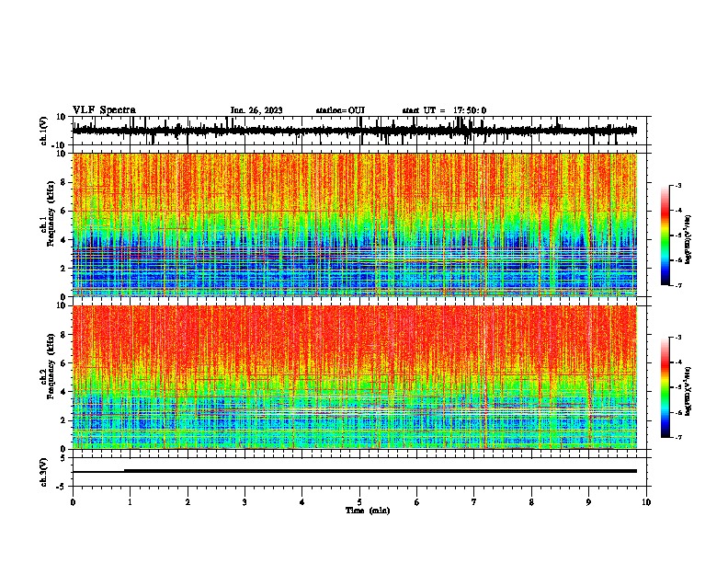This screenshot has height=563, width=728.
Task: Click the time axis tick label "4"
Action: coord(302,502)
